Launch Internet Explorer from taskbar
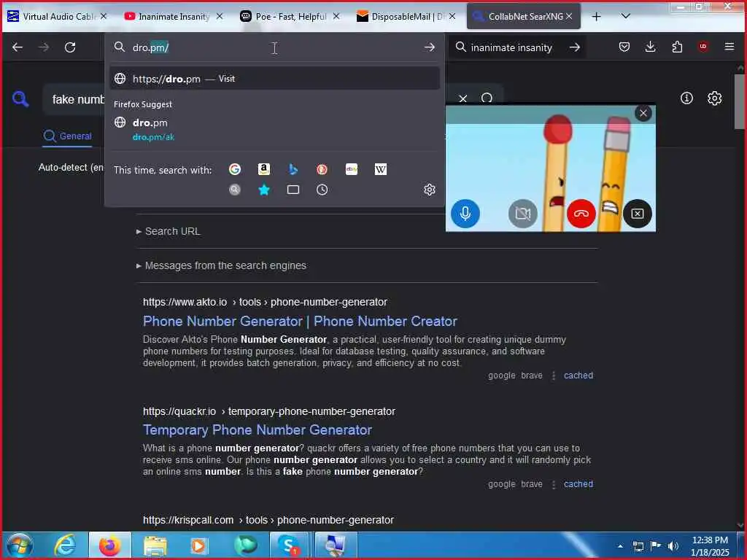The image size is (747, 560). pyautogui.click(x=65, y=545)
